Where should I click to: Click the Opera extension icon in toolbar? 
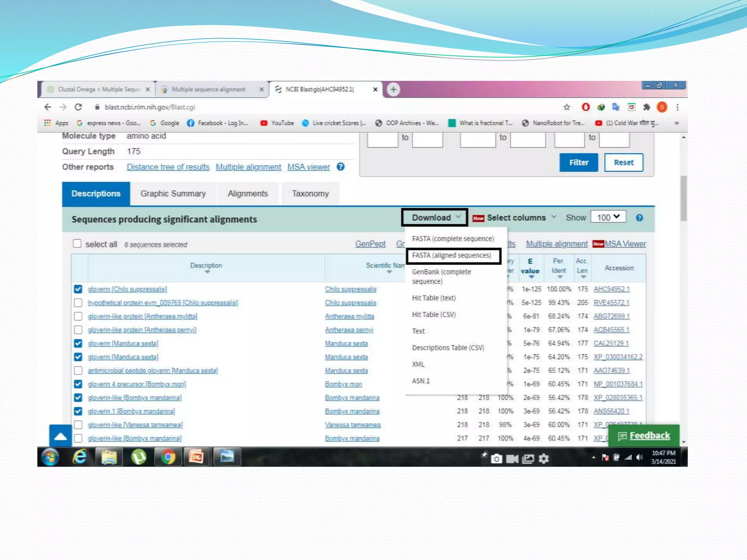click(585, 107)
